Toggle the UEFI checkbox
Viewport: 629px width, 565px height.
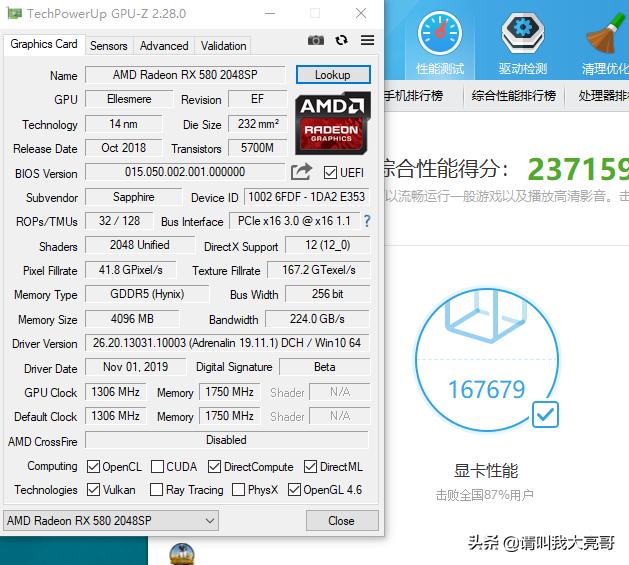pyautogui.click(x=330, y=173)
